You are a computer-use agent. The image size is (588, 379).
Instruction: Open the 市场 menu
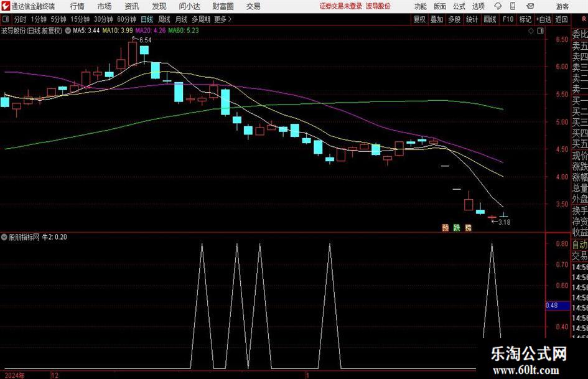click(x=105, y=6)
